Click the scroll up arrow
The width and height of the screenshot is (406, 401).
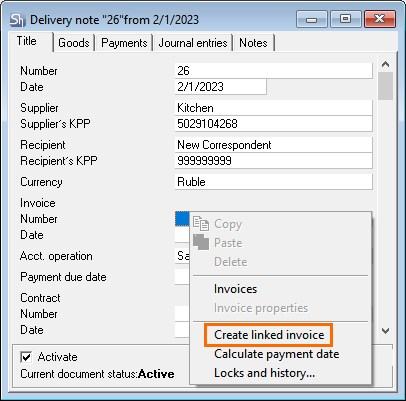point(386,64)
